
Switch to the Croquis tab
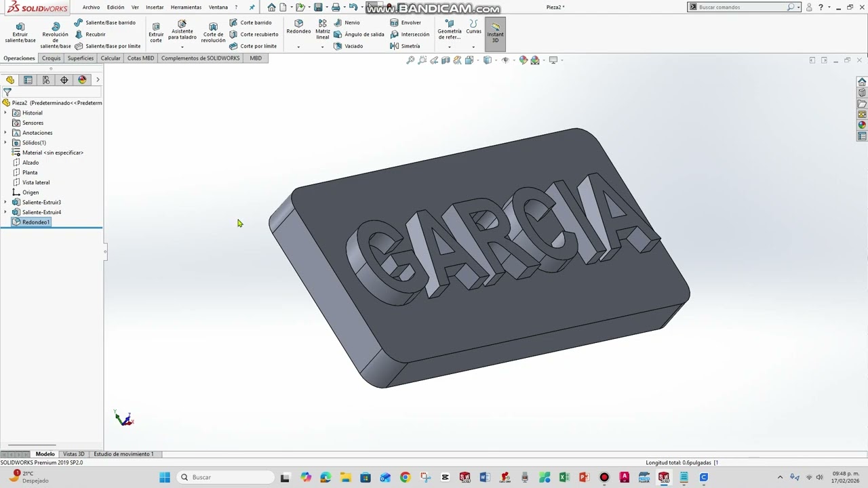click(51, 58)
